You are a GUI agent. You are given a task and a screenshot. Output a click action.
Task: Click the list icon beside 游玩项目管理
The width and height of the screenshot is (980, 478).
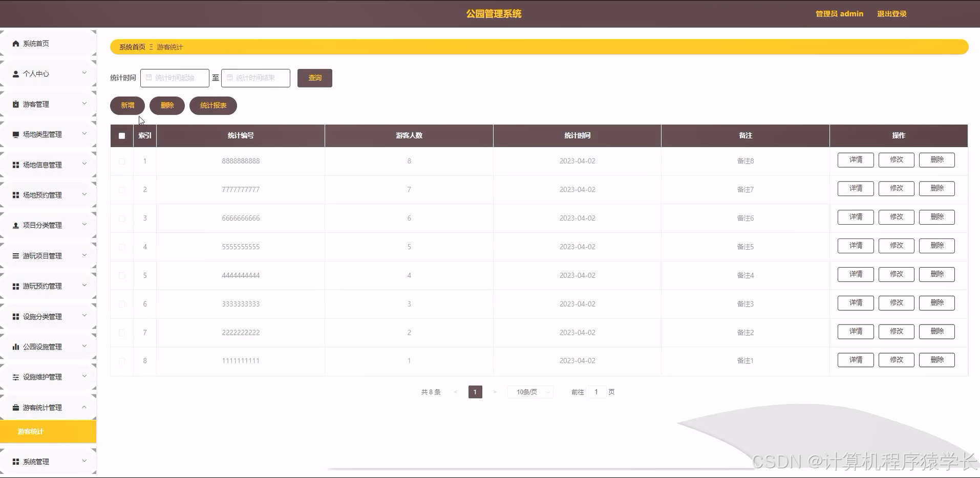pos(16,256)
